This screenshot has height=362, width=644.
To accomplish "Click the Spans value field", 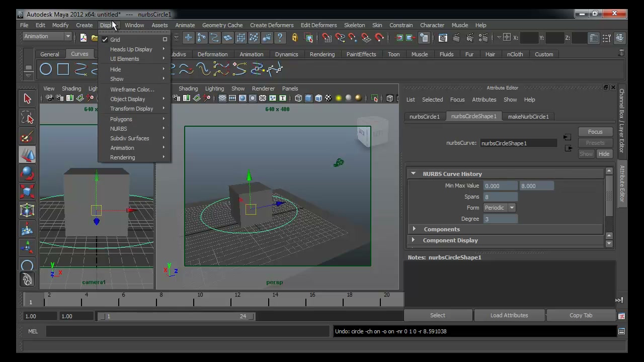I will click(x=500, y=197).
